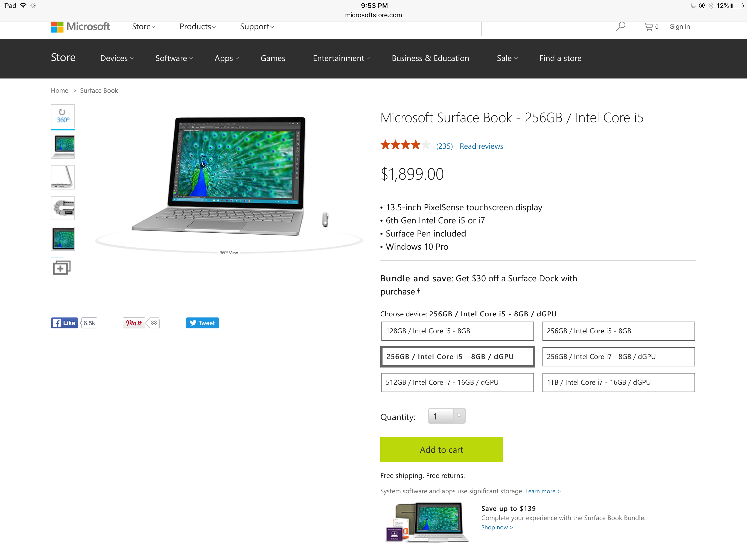Image resolution: width=747 pixels, height=560 pixels.
Task: Expand the Products dropdown in the header
Action: point(197,27)
